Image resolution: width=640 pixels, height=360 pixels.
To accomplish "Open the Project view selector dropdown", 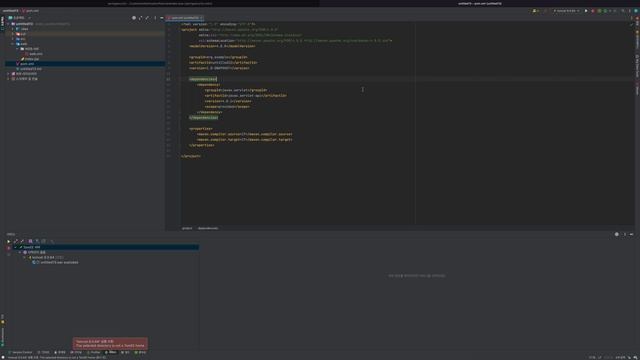I will coord(19,18).
